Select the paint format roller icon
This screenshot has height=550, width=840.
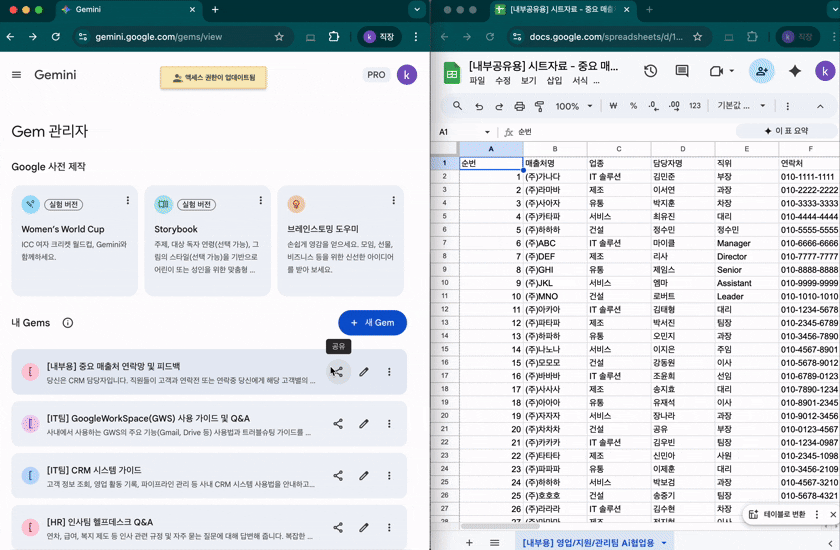coord(539,106)
